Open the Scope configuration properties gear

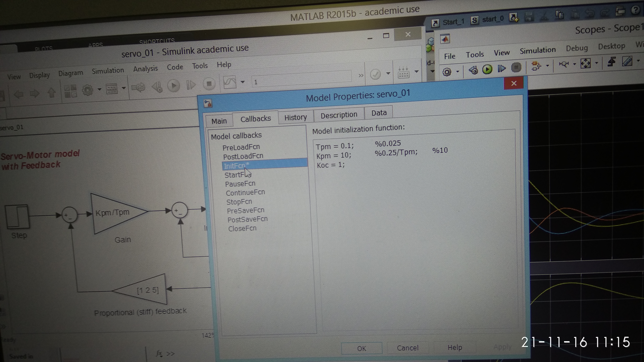(x=447, y=72)
